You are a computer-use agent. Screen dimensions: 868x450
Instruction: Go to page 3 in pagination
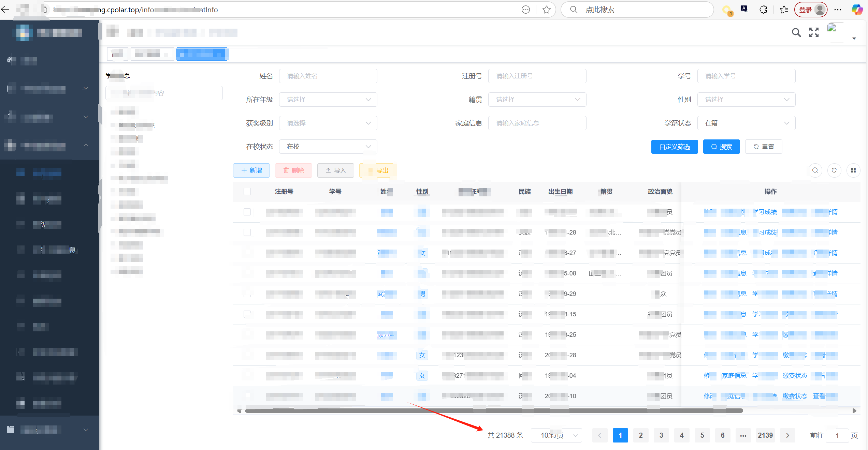pyautogui.click(x=661, y=435)
